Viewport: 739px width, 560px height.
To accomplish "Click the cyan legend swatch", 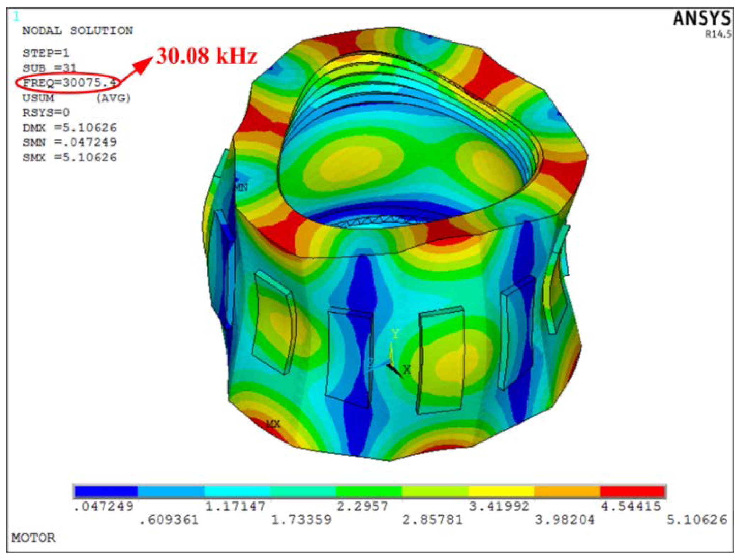I will pyautogui.click(x=237, y=491).
